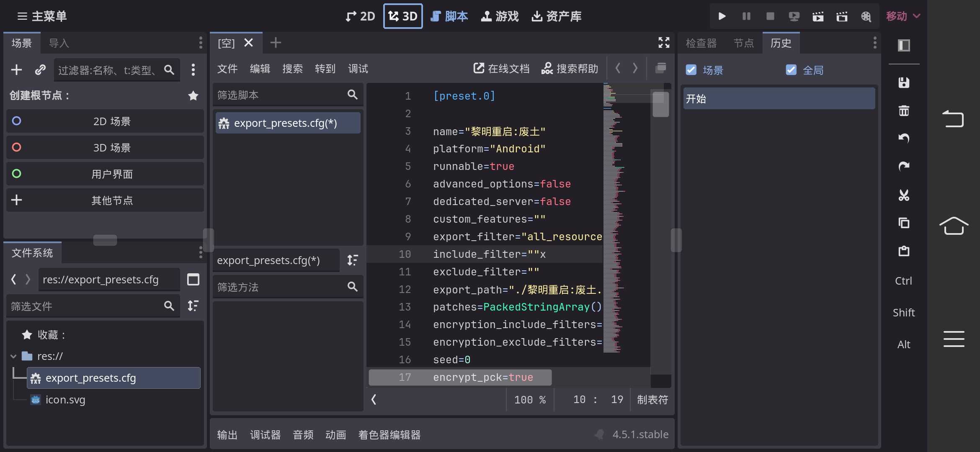This screenshot has height=452, width=980.
Task: Open the 编辑 menu in script editor
Action: click(x=260, y=69)
